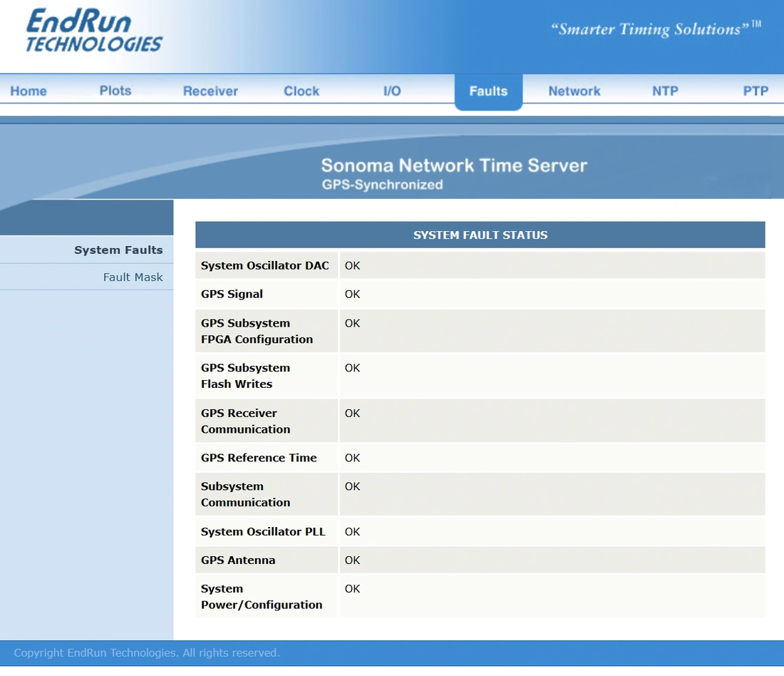Click the Subsystem Communication label
784x676 pixels.
(245, 494)
